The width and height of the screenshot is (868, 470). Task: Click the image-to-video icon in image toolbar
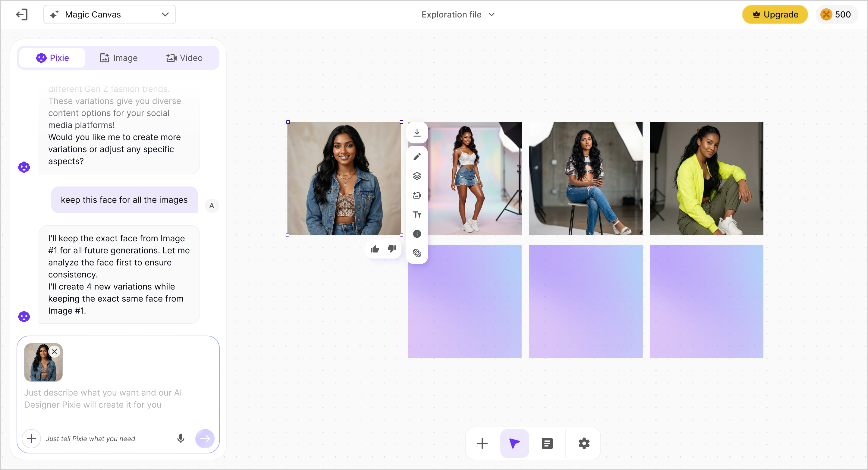click(x=417, y=195)
